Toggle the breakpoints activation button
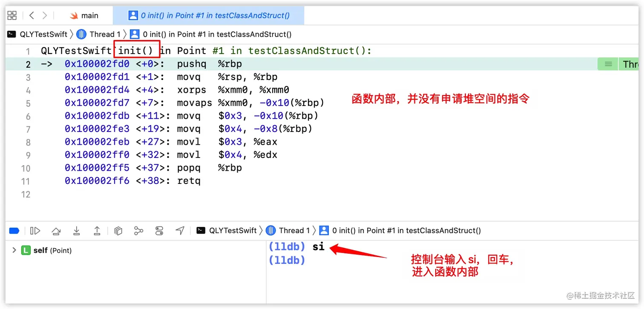 coord(14,231)
